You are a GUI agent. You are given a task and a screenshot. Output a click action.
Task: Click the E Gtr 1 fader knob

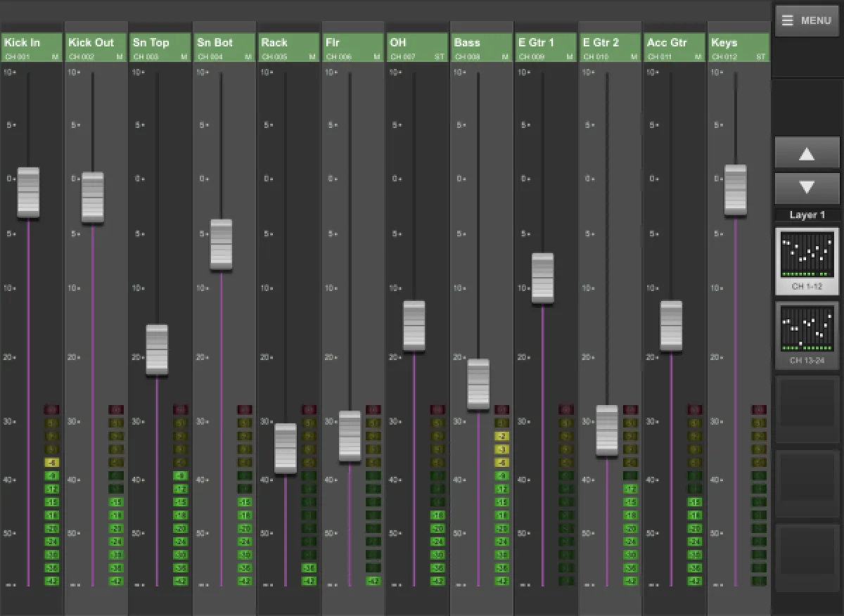543,278
